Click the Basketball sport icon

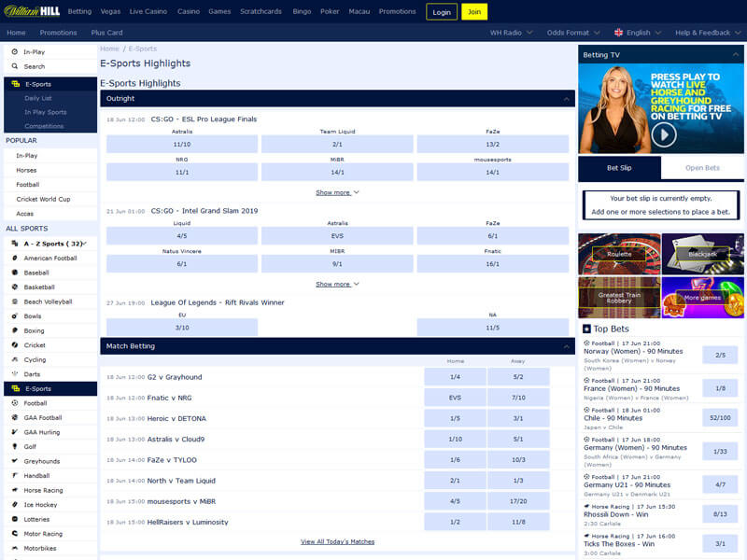pos(15,287)
